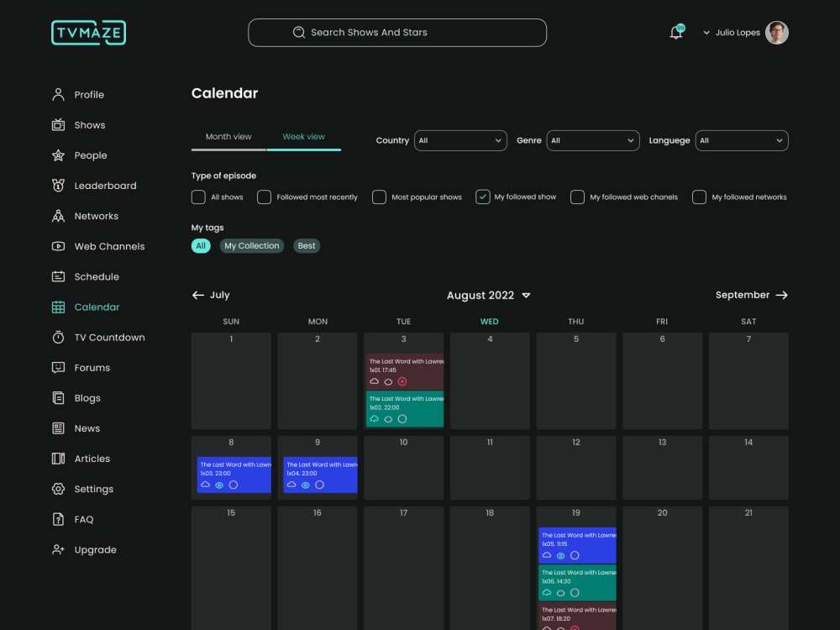Go to the News page
840x630 pixels.
pos(76,428)
